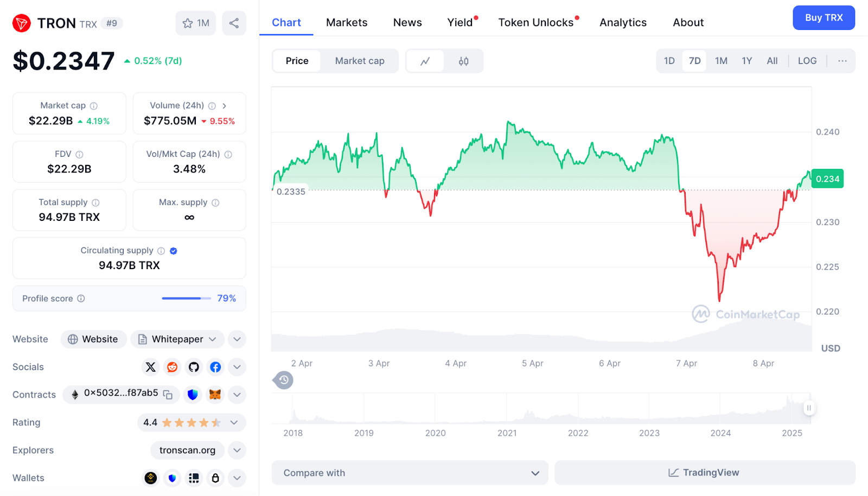Click the current price label 0.234
The width and height of the screenshot is (868, 496).
click(x=827, y=179)
